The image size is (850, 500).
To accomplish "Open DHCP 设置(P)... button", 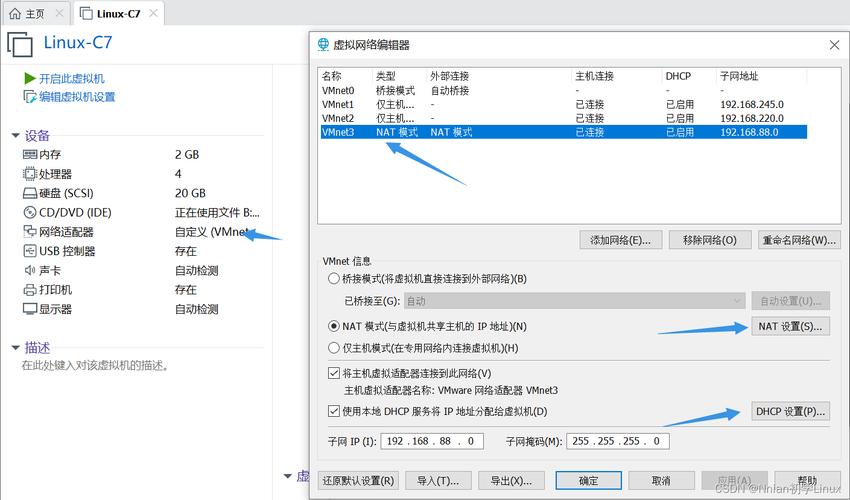I will [790, 412].
